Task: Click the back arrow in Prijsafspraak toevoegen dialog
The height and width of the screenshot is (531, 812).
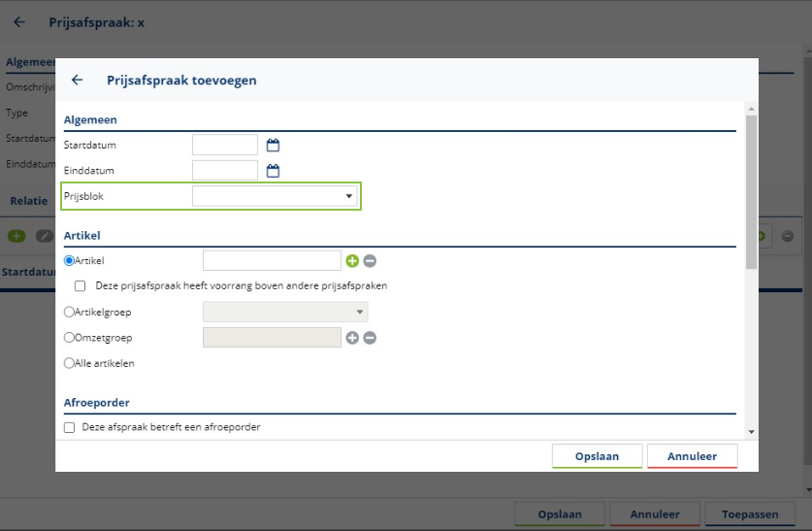Action: 78,81
